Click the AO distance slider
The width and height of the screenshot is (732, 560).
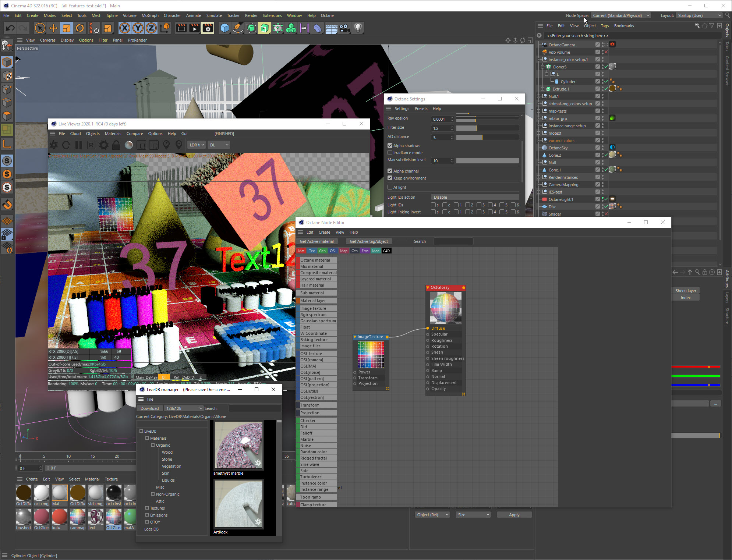(487, 137)
